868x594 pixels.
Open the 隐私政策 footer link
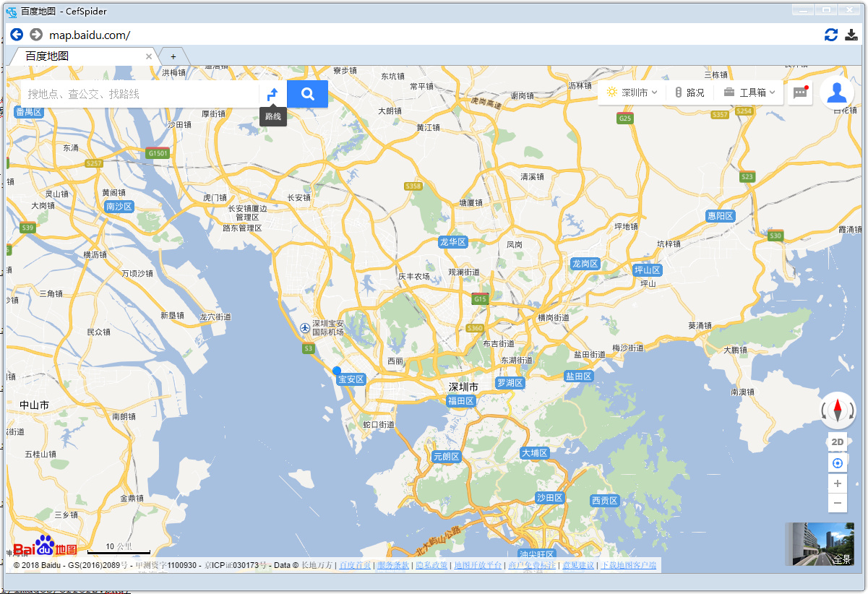[431, 565]
